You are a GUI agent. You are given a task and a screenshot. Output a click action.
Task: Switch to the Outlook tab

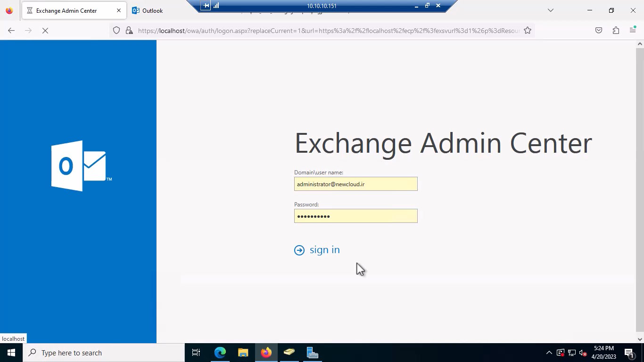point(148,10)
